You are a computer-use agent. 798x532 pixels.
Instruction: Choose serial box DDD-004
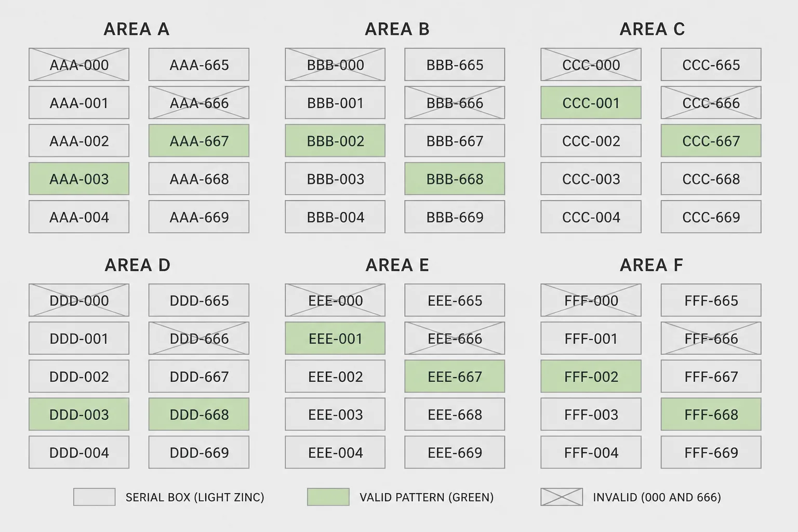[79, 452]
